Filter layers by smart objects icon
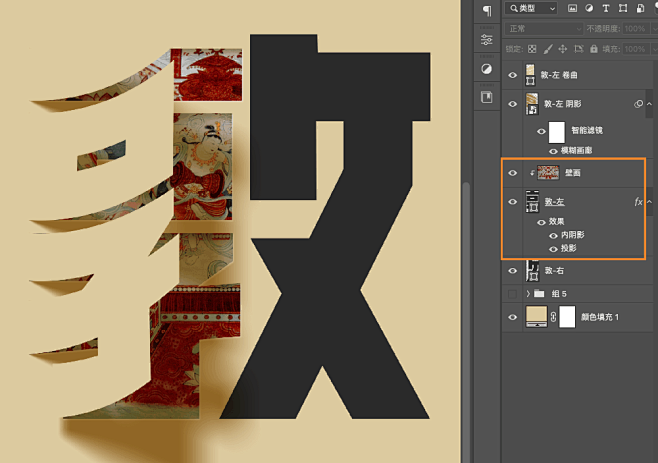The width and height of the screenshot is (658, 463). point(640,8)
